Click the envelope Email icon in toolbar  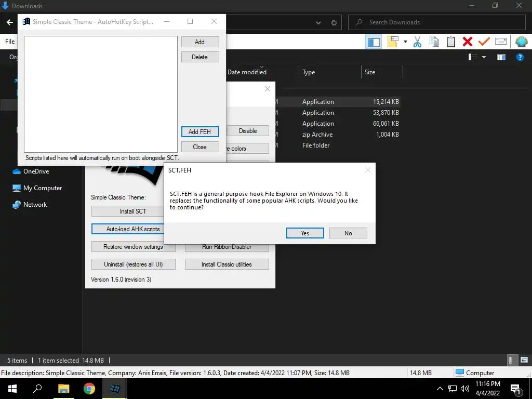coord(501,42)
